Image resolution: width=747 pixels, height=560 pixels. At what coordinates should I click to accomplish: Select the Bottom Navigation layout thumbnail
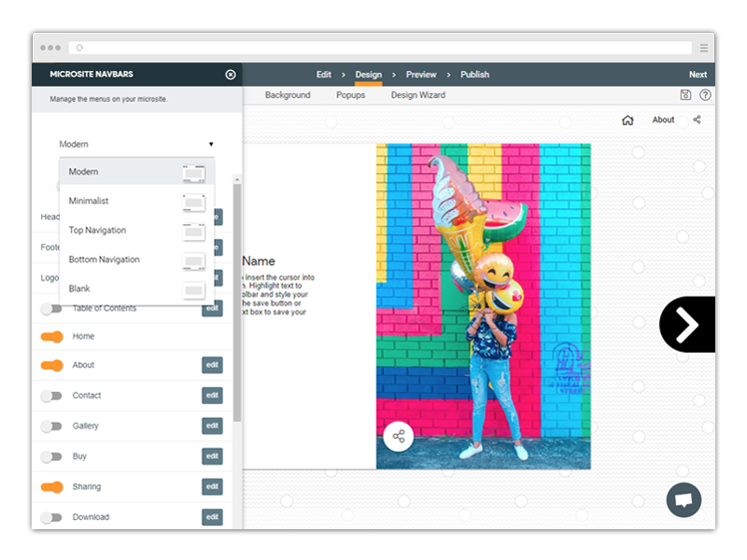pyautogui.click(x=194, y=261)
